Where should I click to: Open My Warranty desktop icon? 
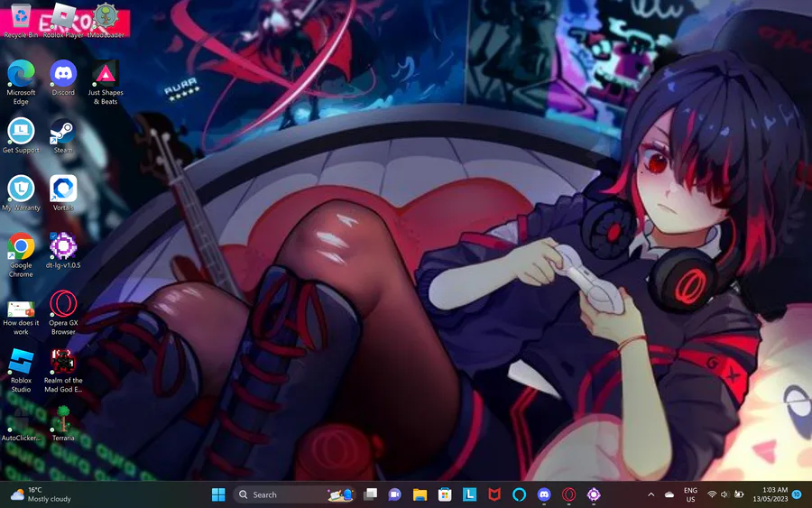pos(21,193)
